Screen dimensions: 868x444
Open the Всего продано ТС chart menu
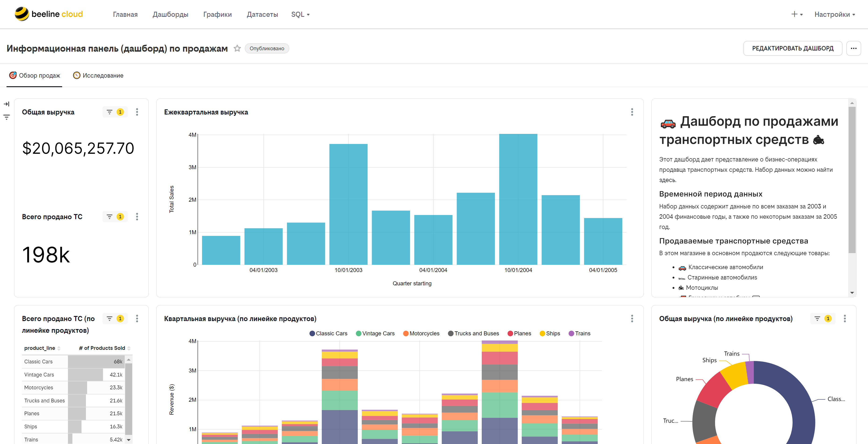(137, 217)
